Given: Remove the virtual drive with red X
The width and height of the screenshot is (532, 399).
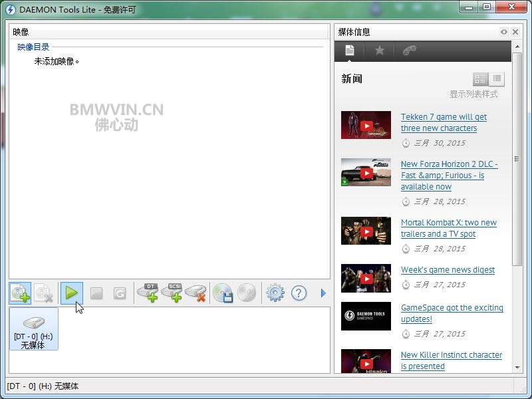Looking at the screenshot, I should coord(196,293).
